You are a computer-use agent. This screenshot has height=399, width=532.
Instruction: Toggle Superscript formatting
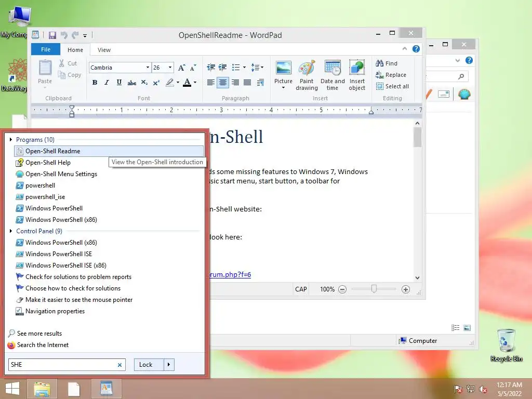tap(156, 83)
